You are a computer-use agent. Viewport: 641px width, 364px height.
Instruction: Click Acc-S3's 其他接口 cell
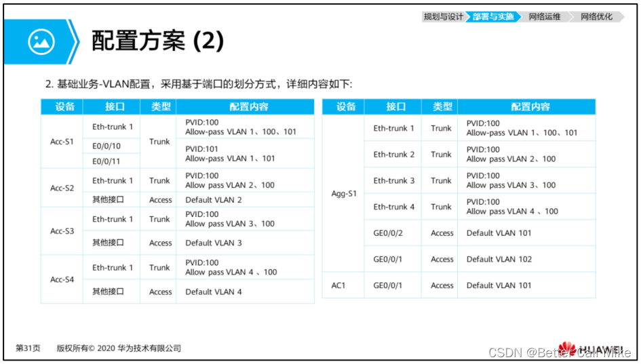coord(112,243)
